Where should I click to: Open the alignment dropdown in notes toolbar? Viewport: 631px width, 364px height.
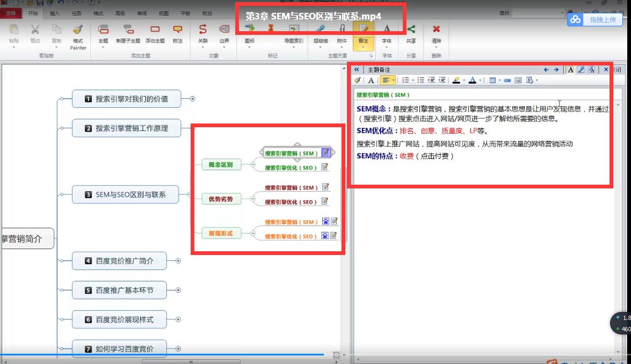pyautogui.click(x=393, y=79)
